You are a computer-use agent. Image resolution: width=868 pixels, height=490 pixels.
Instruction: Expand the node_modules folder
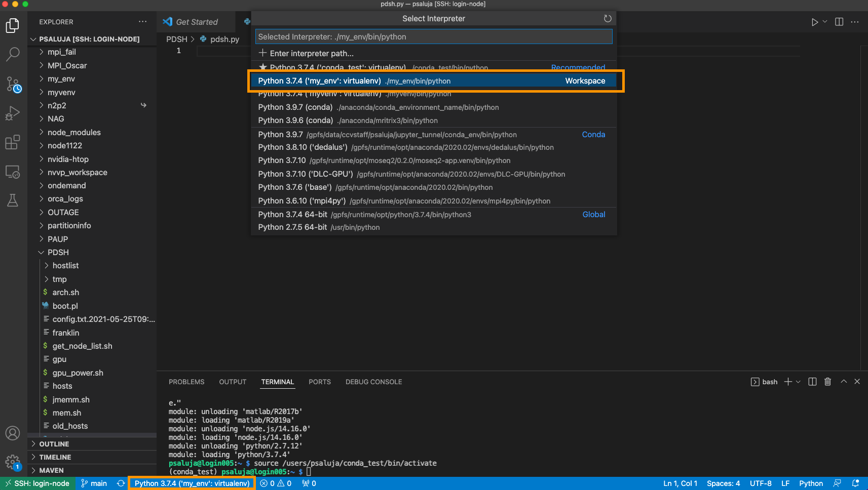(x=92, y=132)
